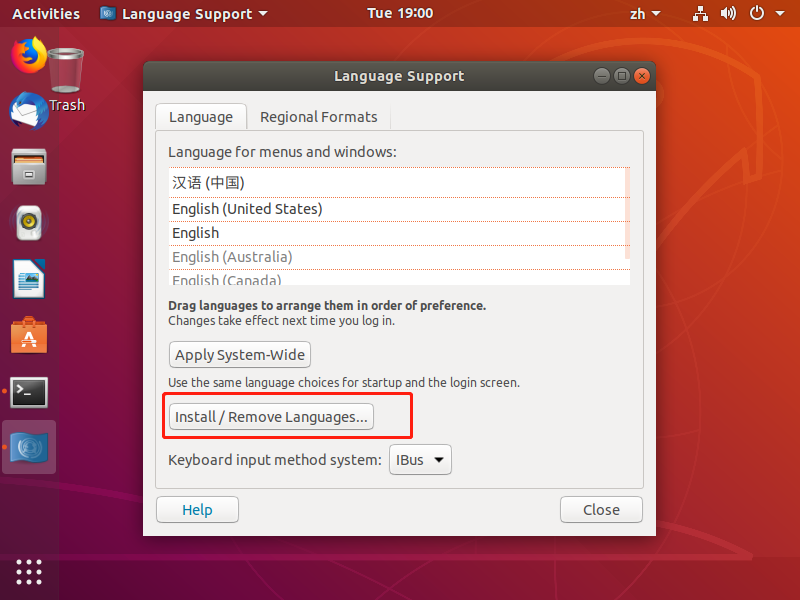800x600 pixels.
Task: Select the plain English row
Action: pyautogui.click(x=399, y=233)
